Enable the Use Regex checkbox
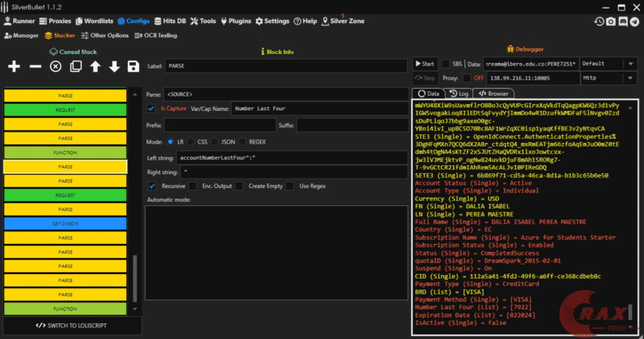644x339 pixels. click(x=291, y=186)
